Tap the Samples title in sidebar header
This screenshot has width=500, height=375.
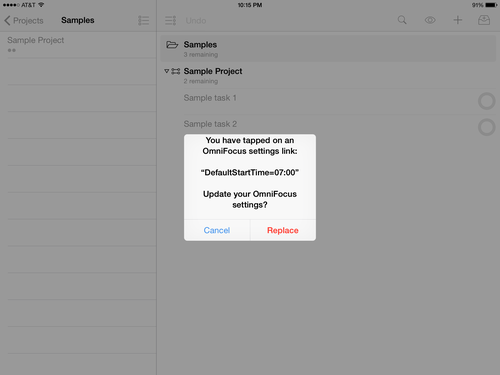point(78,20)
